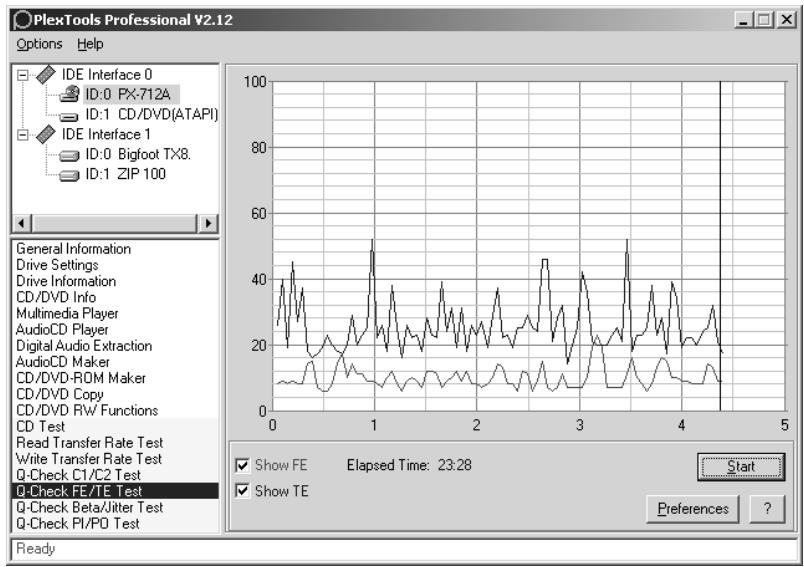Click the PlexTools title bar logo icon
The width and height of the screenshot is (804, 567).
pyautogui.click(x=23, y=20)
